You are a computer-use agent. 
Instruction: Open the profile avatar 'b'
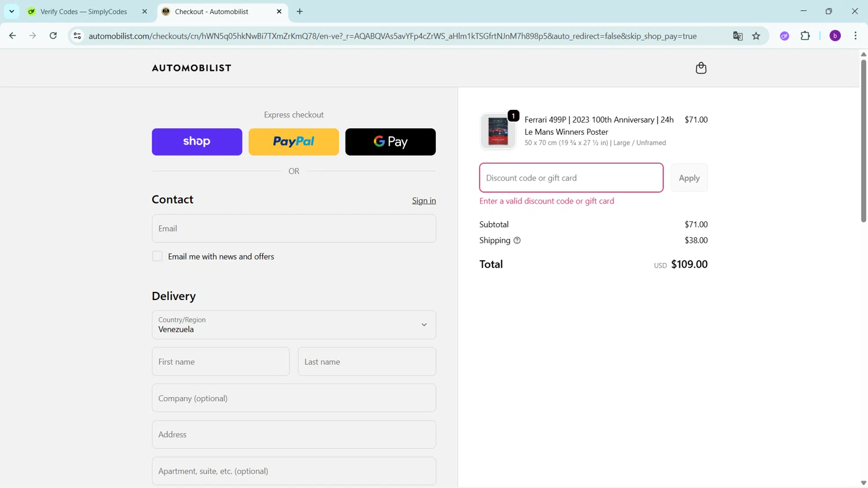tap(835, 36)
